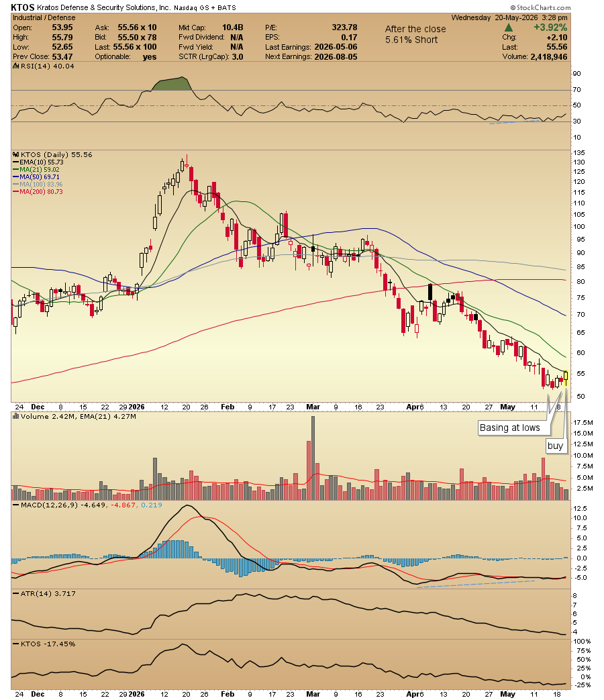Click the 5.61% Short annotation text
The width and height of the screenshot is (604, 700).
click(x=411, y=40)
